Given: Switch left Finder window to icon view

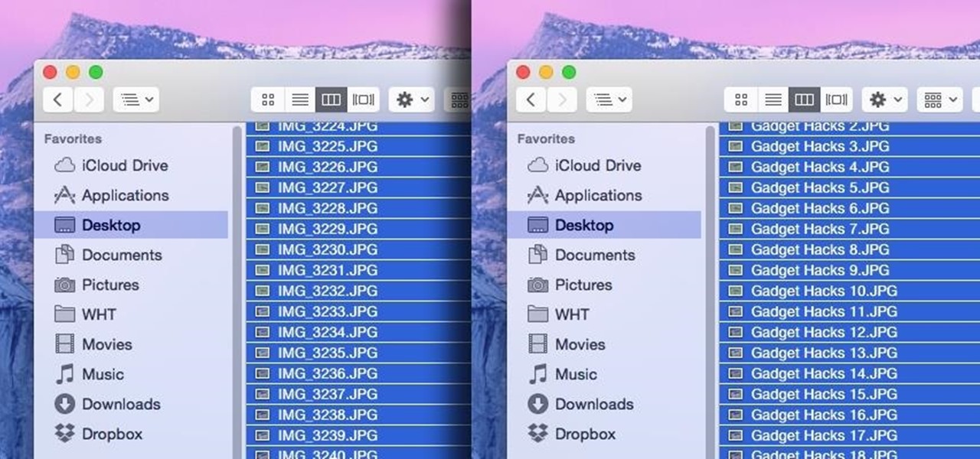Looking at the screenshot, I should (x=268, y=99).
